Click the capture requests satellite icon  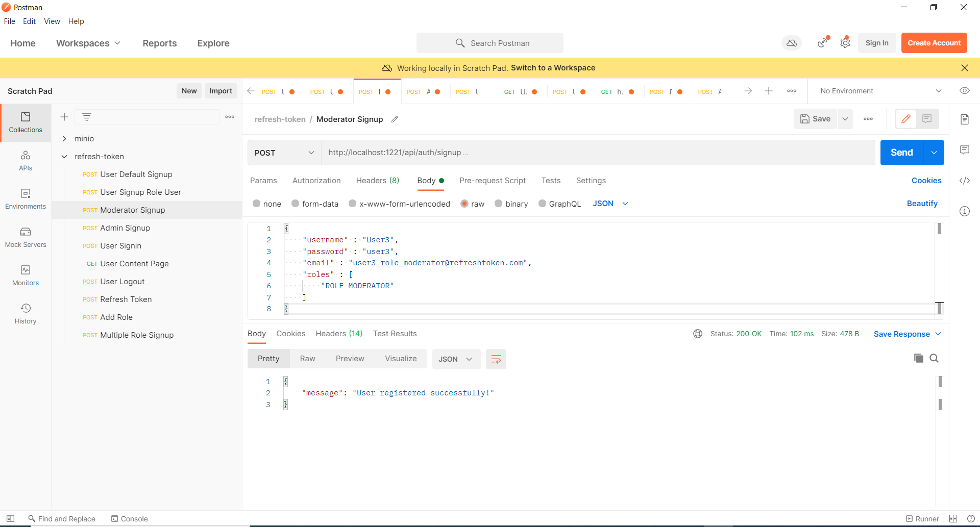[x=822, y=43]
